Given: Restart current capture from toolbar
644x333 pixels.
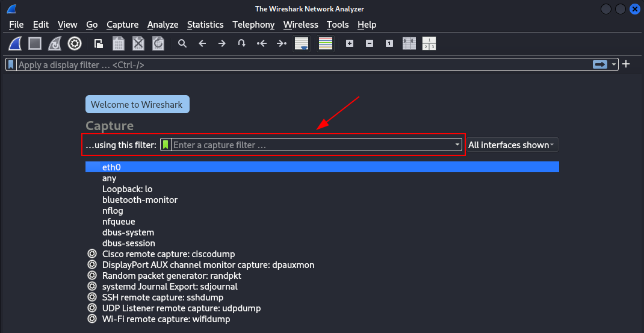Looking at the screenshot, I should pos(55,43).
